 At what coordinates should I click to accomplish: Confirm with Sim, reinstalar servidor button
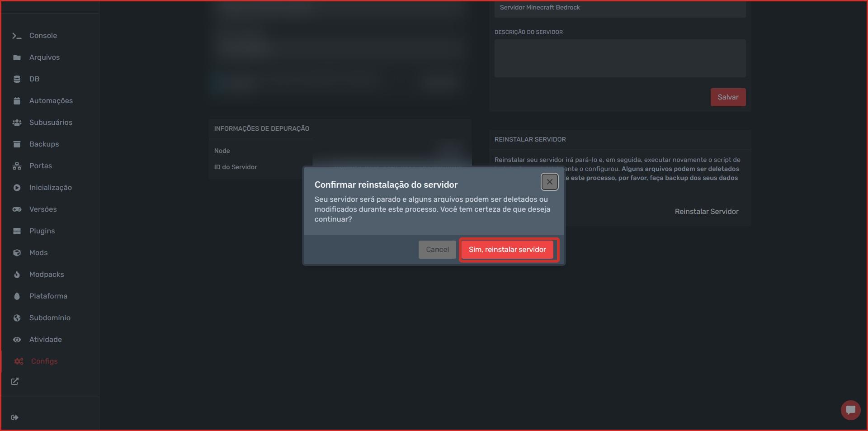pos(507,250)
